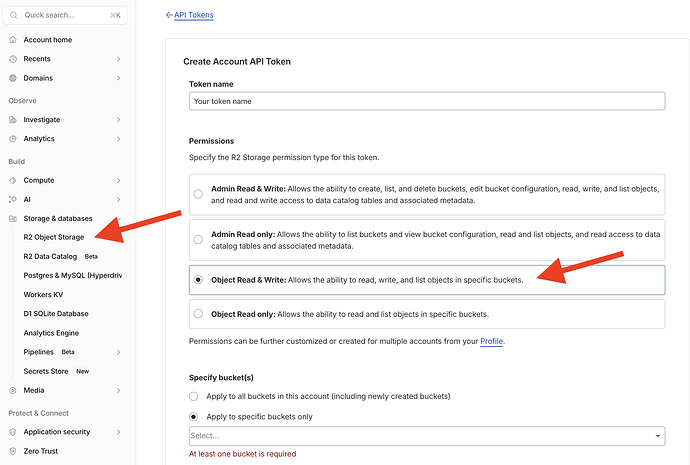Expand the Media chevron

[x=118, y=390]
